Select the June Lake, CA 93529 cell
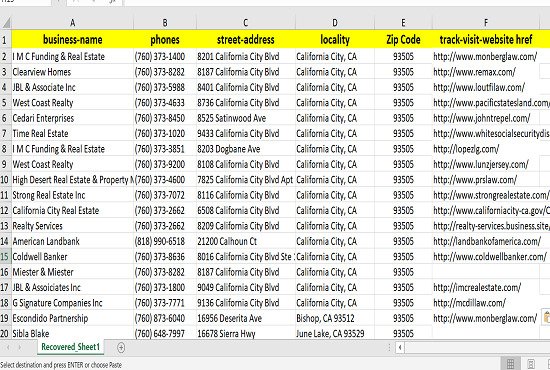550x370 pixels. pyautogui.click(x=335, y=333)
